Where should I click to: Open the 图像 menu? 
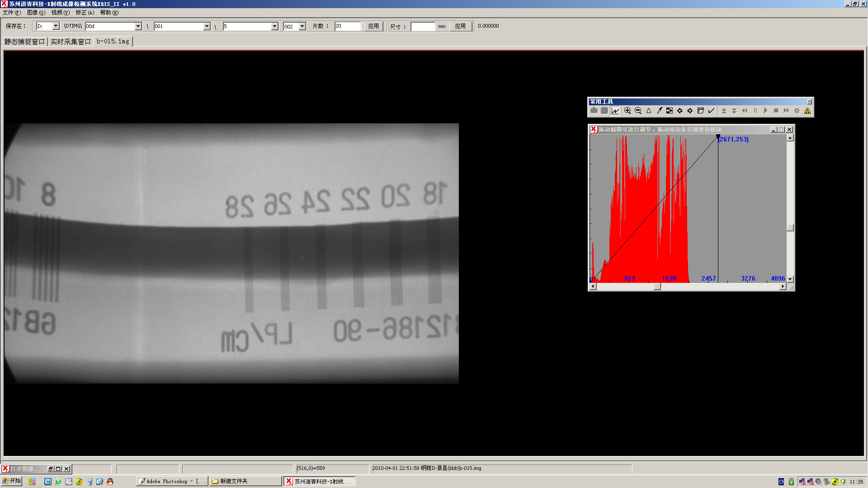point(36,13)
